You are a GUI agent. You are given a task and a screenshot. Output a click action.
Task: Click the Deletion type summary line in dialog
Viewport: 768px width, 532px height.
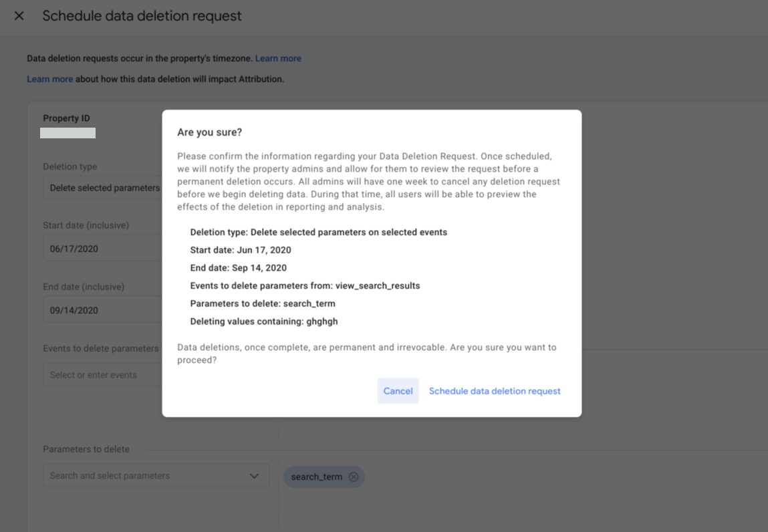318,232
